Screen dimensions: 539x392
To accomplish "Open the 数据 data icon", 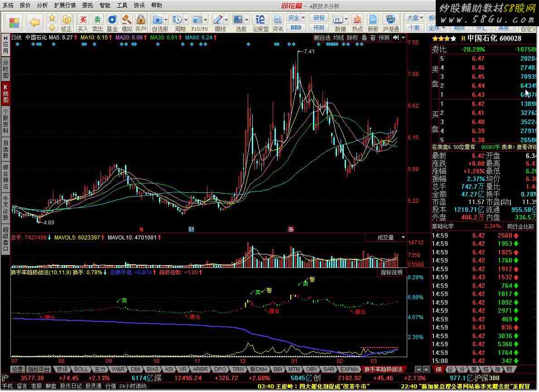I will (x=338, y=23).
